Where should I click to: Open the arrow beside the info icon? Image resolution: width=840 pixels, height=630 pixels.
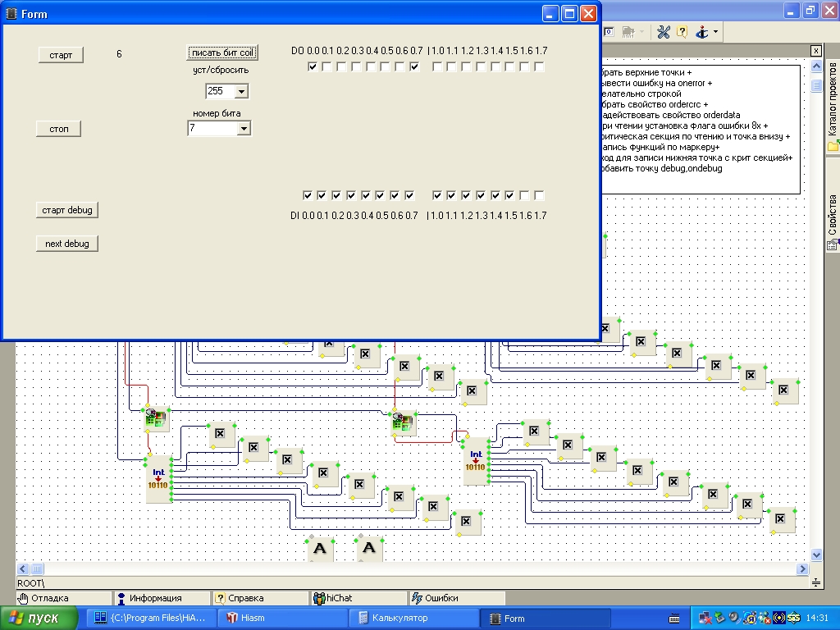pos(715,33)
